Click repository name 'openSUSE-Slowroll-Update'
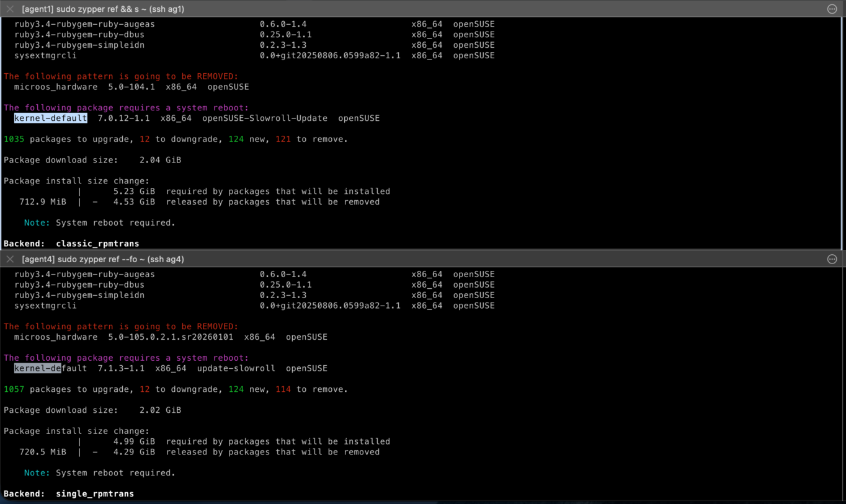The height and width of the screenshot is (504, 846). tap(265, 118)
